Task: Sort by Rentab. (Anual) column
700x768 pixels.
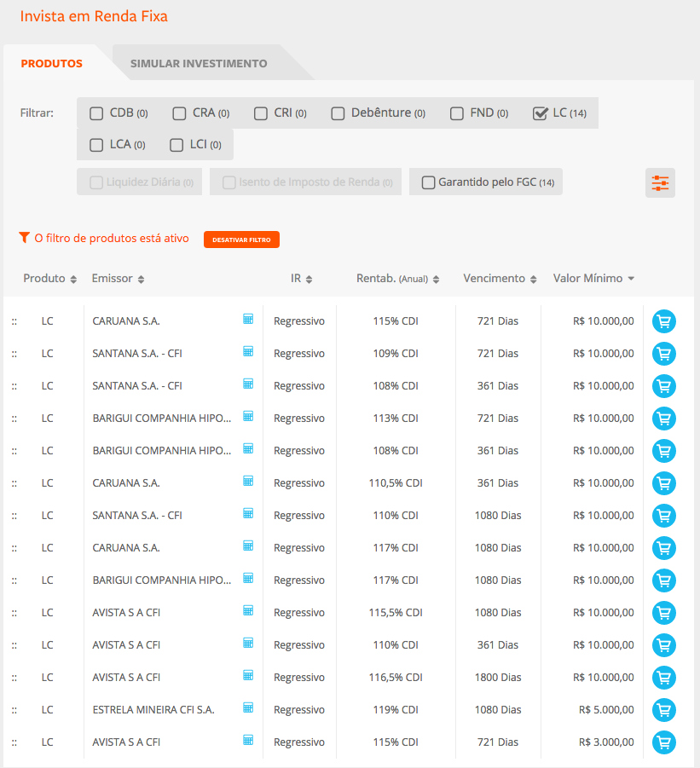Action: [397, 279]
